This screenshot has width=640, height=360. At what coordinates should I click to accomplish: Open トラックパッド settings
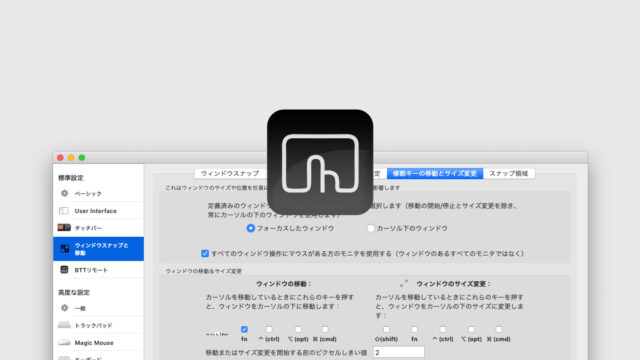[x=98, y=325]
